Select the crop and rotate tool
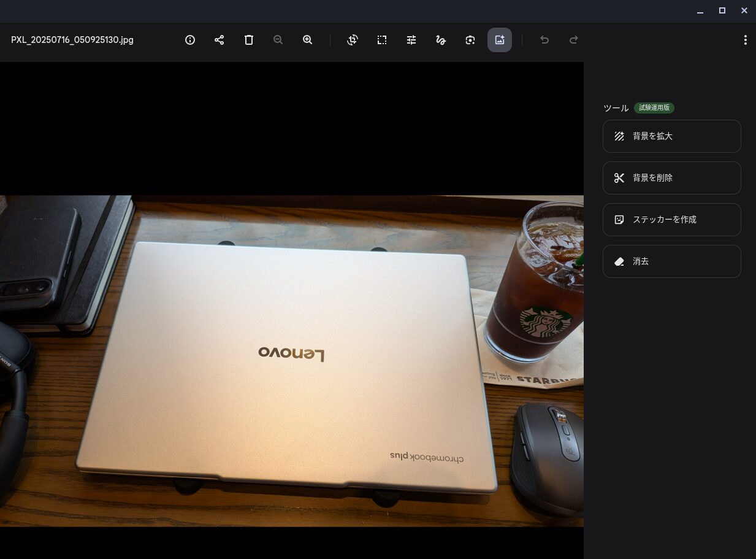Screen dimensions: 756x559 pyautogui.click(x=353, y=40)
